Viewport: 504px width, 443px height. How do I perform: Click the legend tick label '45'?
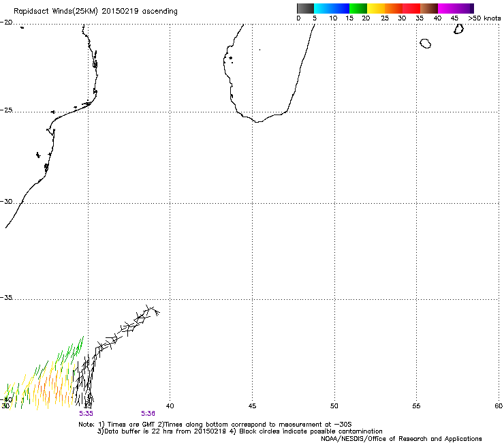[x=454, y=18]
